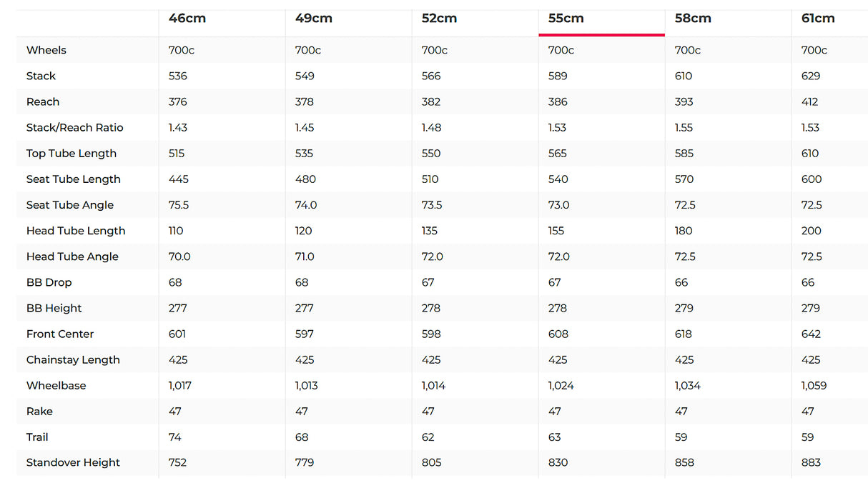The image size is (868, 488).
Task: Click the Head Tube Length row label
Action: [76, 231]
